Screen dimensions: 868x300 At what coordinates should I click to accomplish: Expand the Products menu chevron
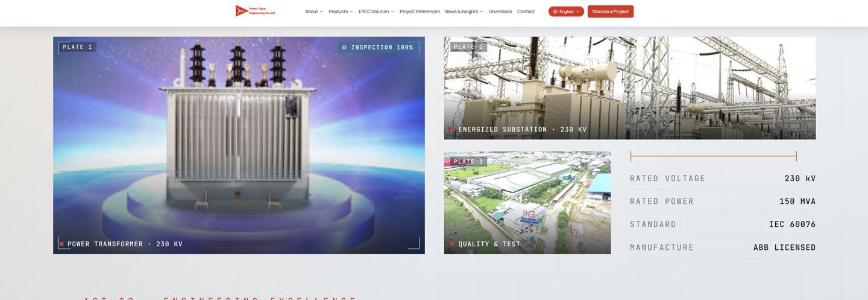tap(351, 11)
